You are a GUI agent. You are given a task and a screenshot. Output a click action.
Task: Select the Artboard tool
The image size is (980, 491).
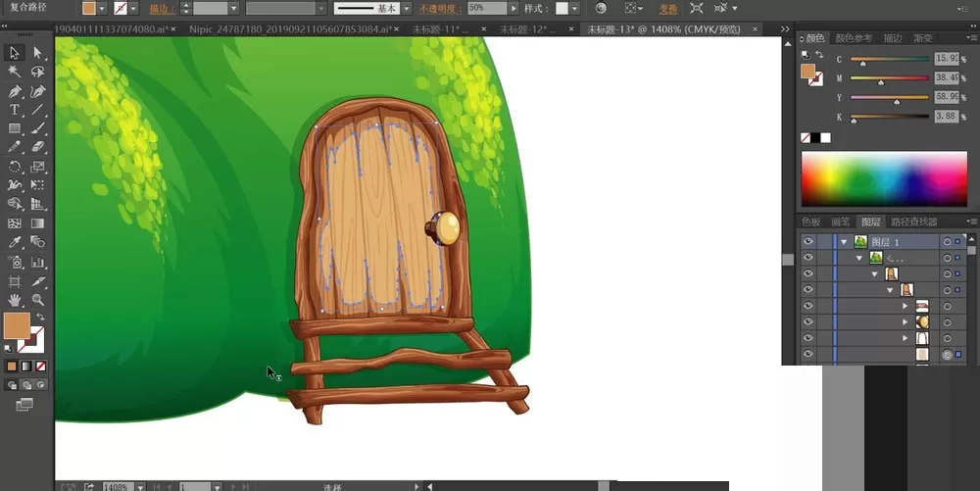15,281
